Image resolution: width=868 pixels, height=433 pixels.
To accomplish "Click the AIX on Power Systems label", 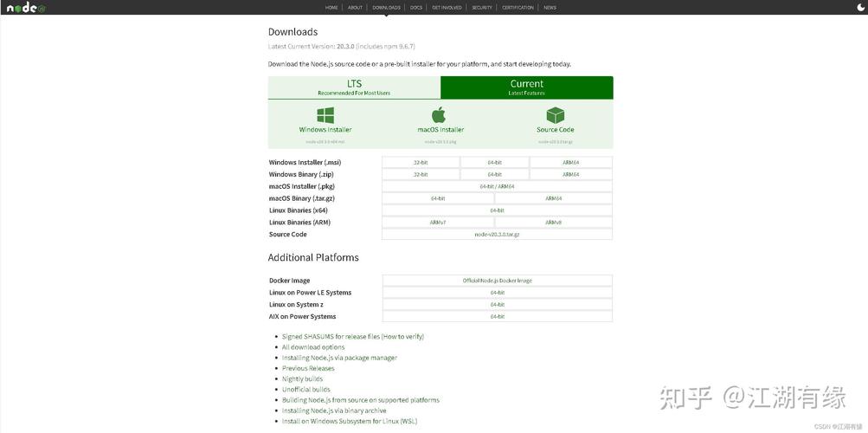I will [x=302, y=317].
